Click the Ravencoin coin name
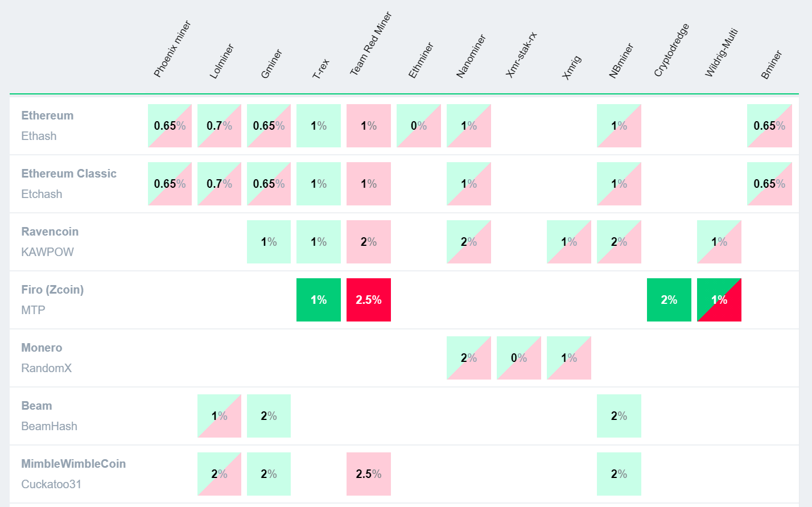 (x=50, y=232)
